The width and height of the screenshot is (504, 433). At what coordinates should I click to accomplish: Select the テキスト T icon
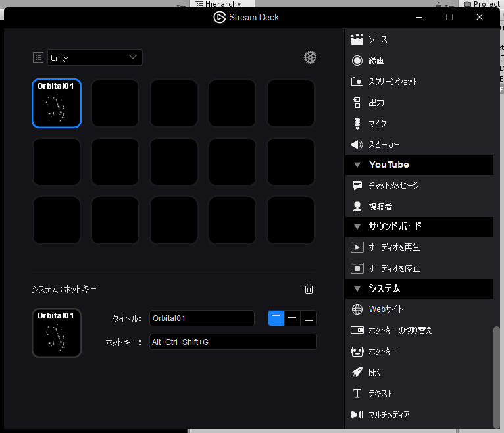[357, 394]
